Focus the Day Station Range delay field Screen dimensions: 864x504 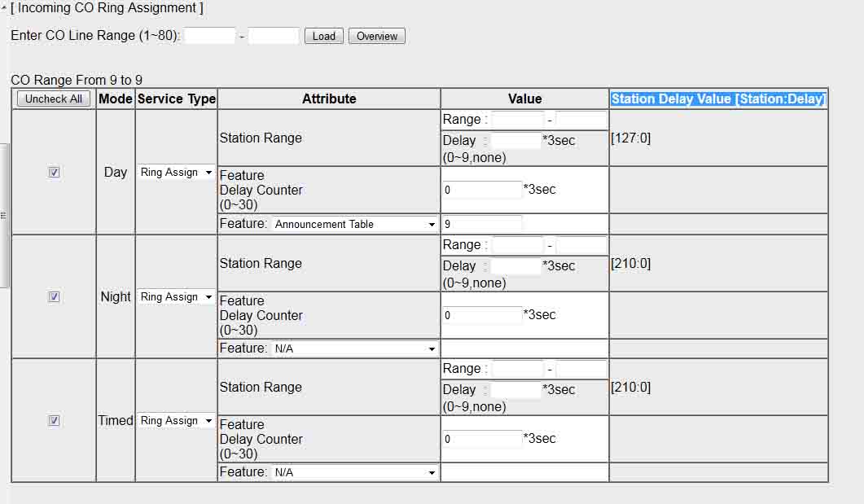coord(515,140)
